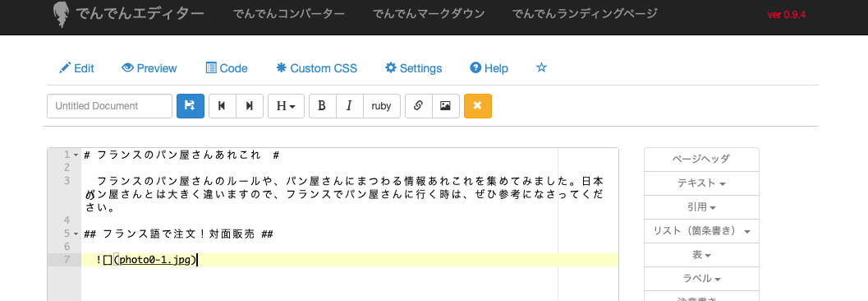The width and height of the screenshot is (868, 301).
Task: Click the Code tab list icon
Action: coord(211,67)
